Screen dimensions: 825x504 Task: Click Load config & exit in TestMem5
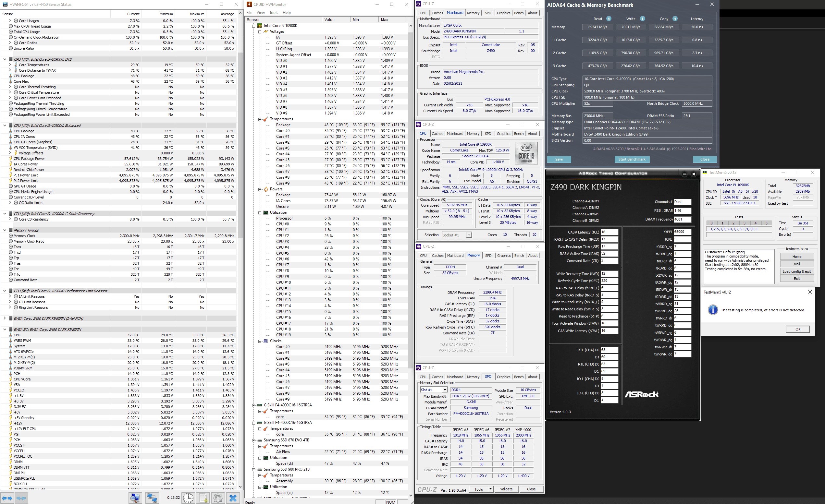797,271
